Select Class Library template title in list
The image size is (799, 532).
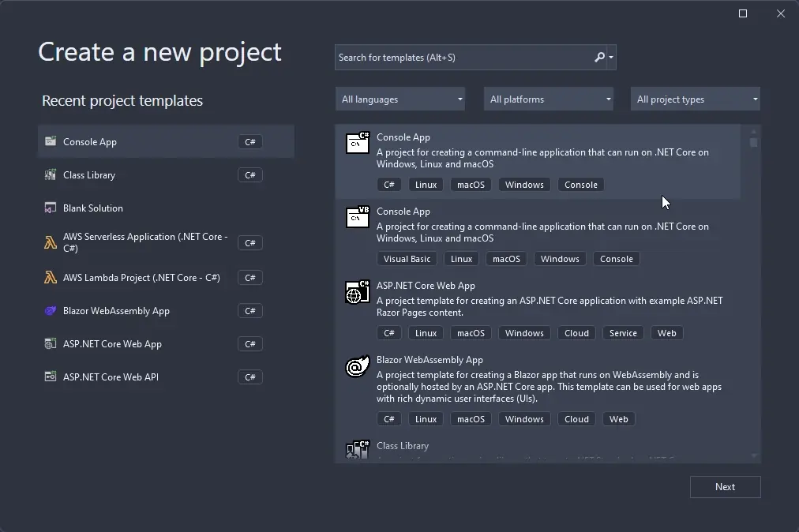click(x=403, y=445)
